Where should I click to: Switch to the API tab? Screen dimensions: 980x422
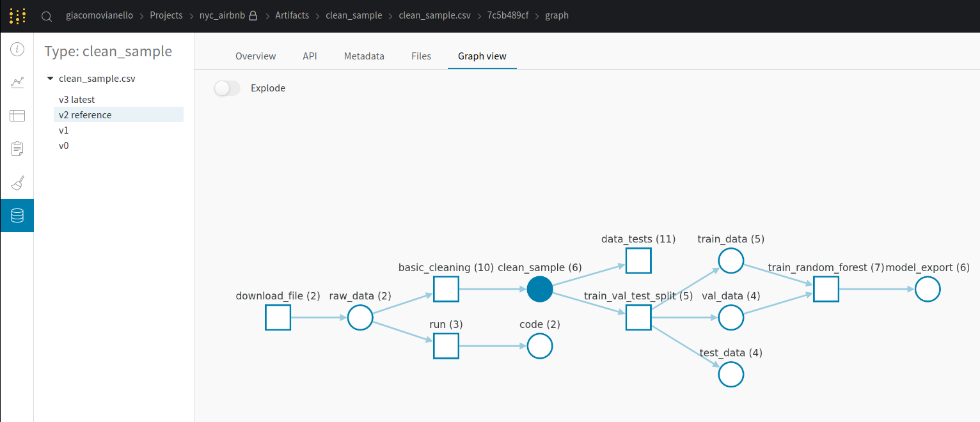[x=310, y=56]
